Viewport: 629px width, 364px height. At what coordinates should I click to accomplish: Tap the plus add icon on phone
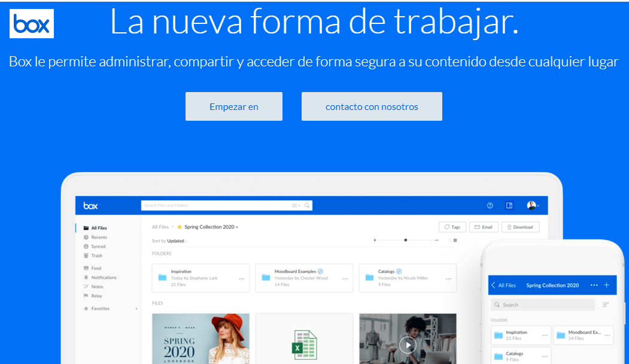[x=606, y=285]
